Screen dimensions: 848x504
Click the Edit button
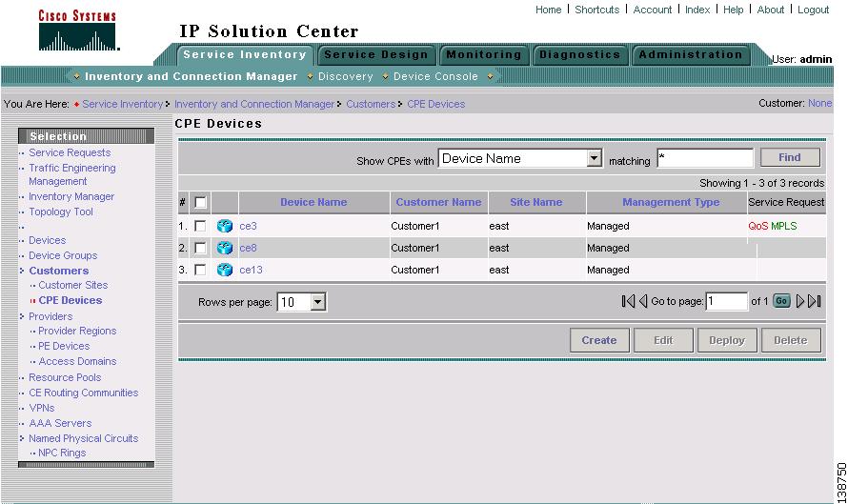point(663,340)
